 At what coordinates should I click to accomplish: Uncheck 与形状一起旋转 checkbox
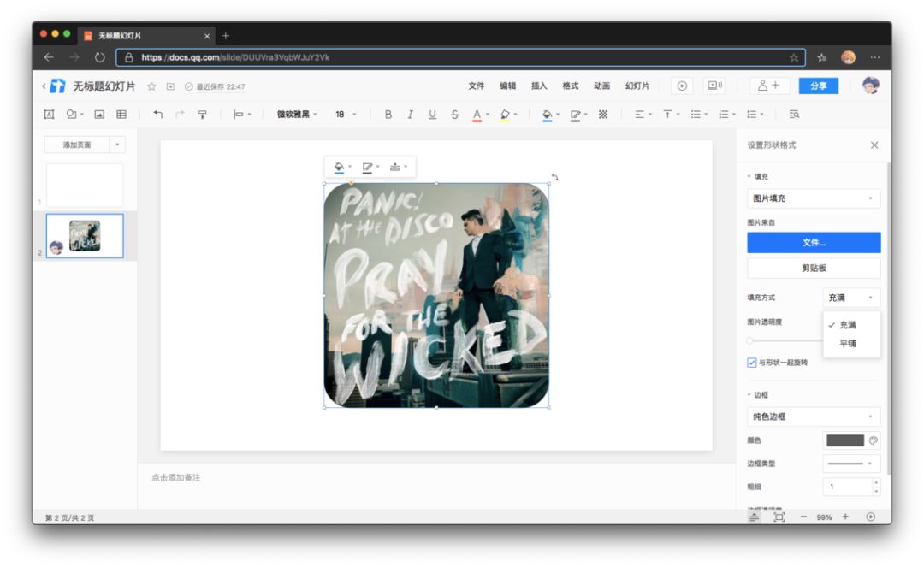(751, 363)
